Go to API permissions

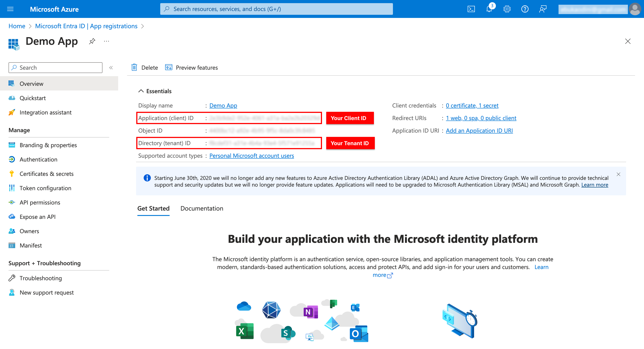(x=40, y=203)
